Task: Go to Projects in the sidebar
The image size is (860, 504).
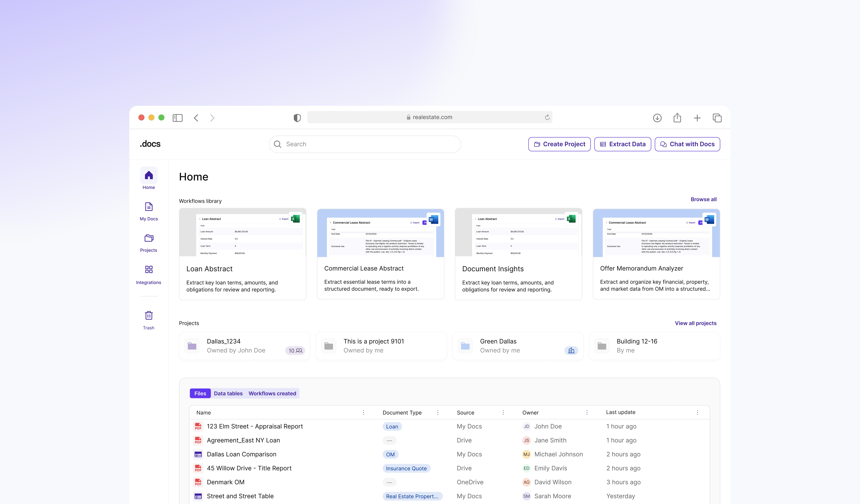Action: point(148,238)
